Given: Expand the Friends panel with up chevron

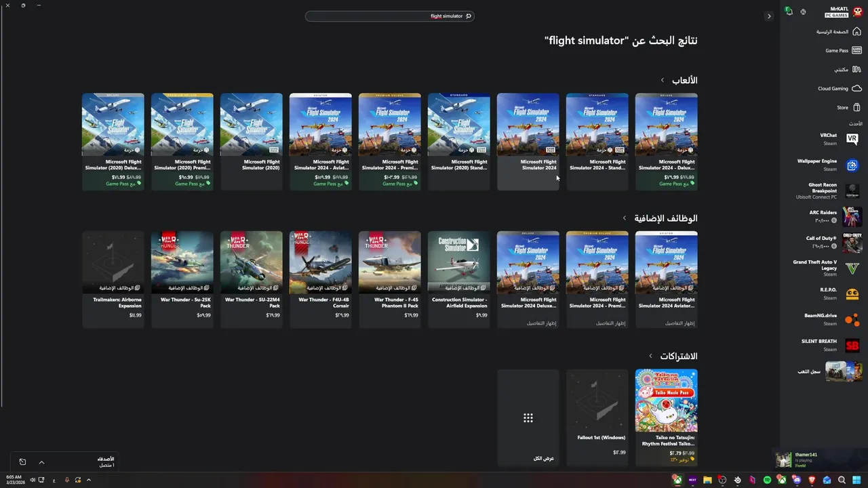Looking at the screenshot, I should pos(41,462).
